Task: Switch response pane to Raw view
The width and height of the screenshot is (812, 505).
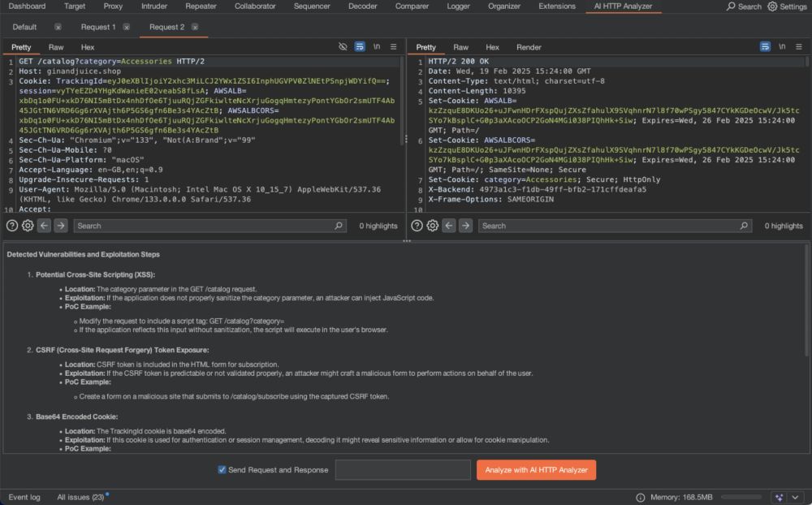Action: coord(460,47)
